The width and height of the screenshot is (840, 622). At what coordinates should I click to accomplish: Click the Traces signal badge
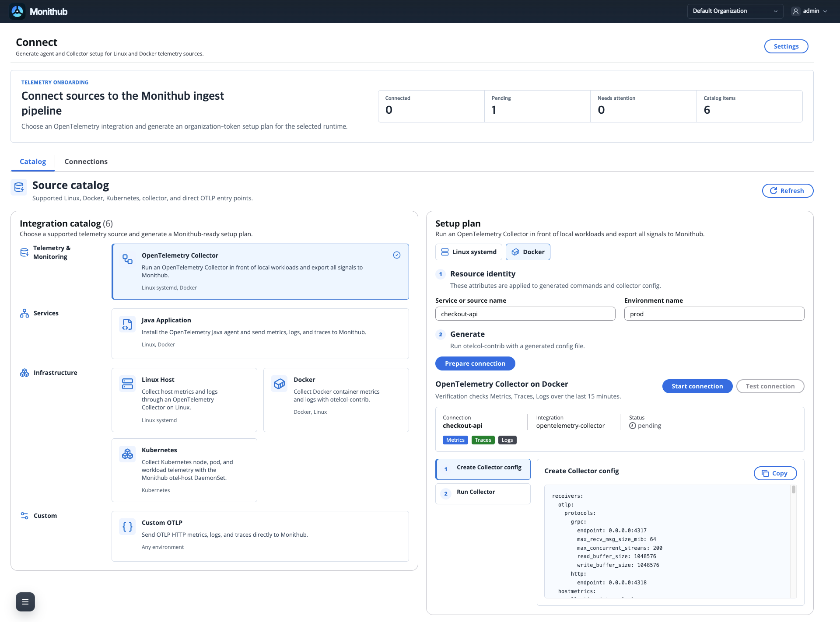pos(483,440)
